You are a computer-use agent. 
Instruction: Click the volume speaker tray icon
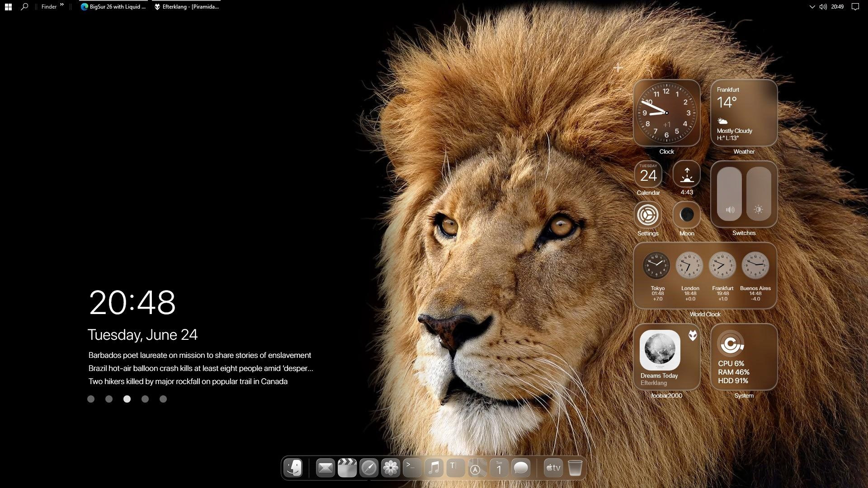823,7
